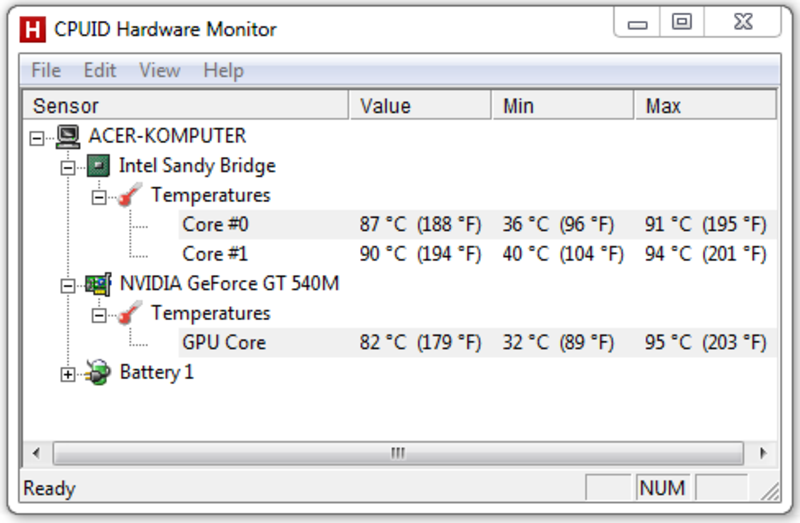Collapse the NVIDIA GeForce GT 540M branch

(x=68, y=286)
